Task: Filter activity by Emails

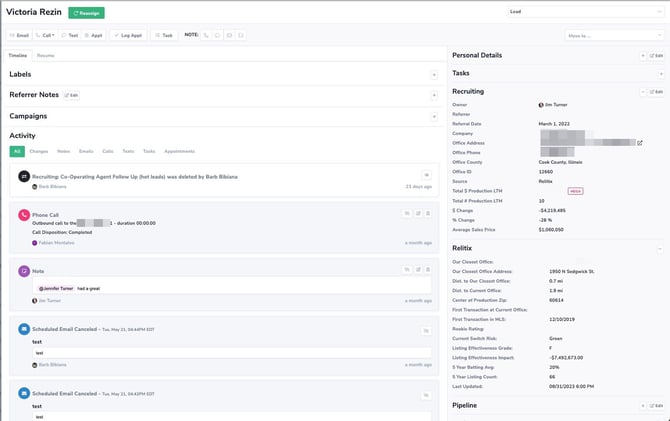Action: (86, 151)
